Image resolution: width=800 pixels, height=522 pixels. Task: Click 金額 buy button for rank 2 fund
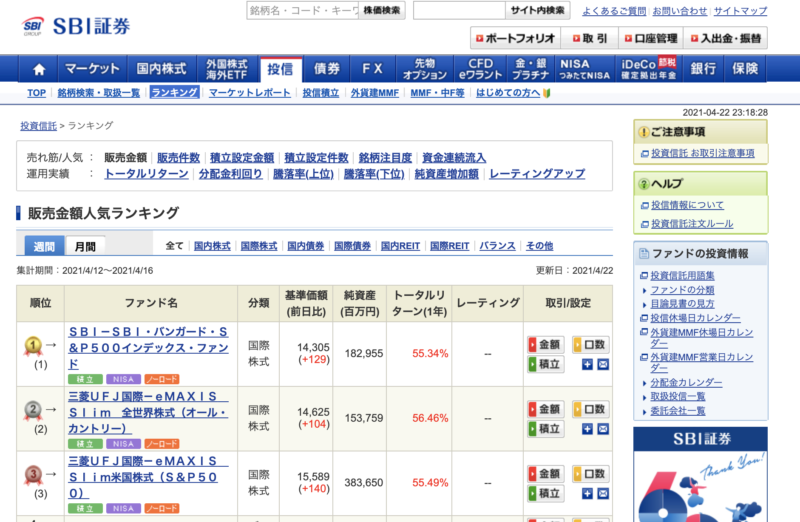pyautogui.click(x=545, y=409)
